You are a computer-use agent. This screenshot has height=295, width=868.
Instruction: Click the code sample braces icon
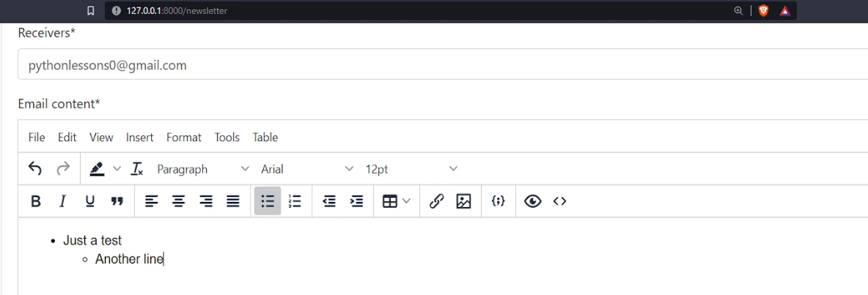tap(496, 201)
